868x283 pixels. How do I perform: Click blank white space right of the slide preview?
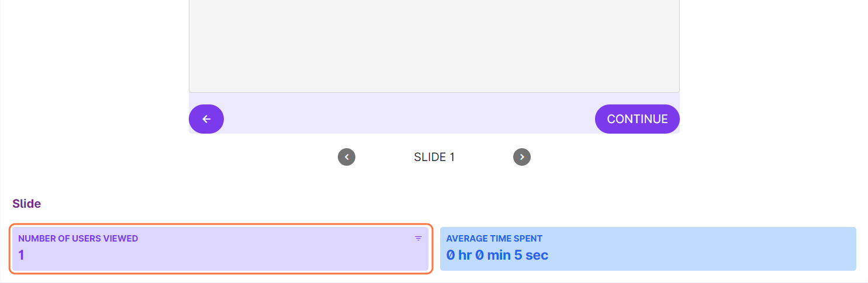click(772, 70)
